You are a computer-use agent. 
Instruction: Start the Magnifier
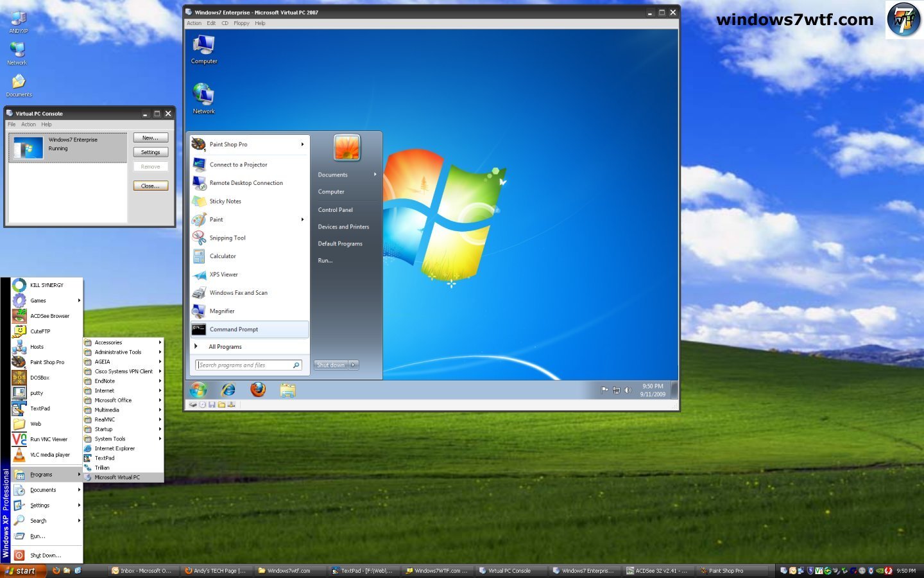coord(248,311)
